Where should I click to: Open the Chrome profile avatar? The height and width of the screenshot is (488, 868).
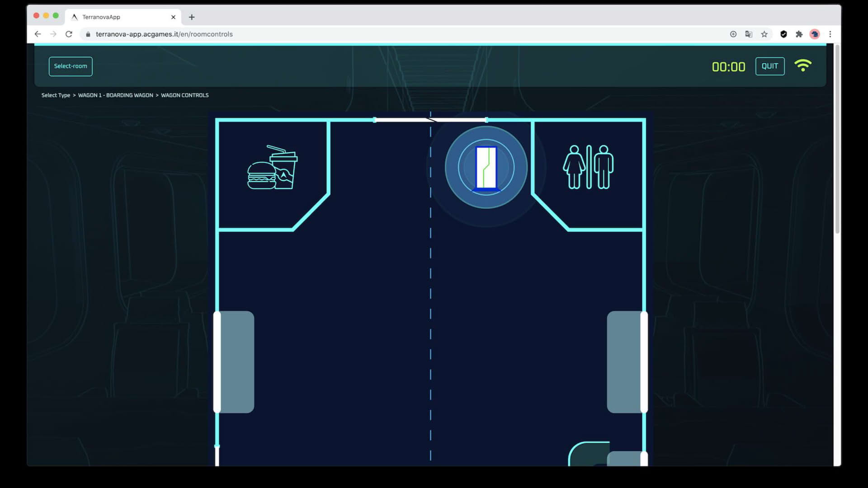click(x=815, y=34)
